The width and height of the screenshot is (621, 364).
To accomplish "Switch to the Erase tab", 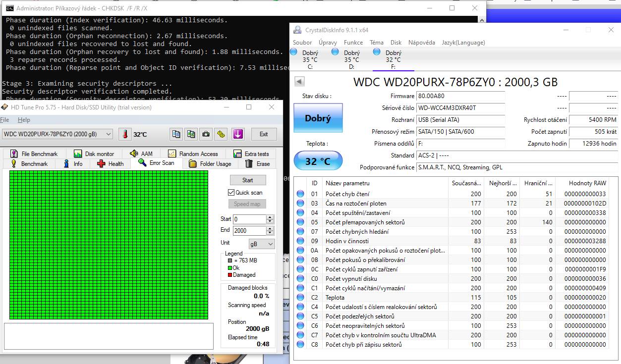I will point(258,164).
